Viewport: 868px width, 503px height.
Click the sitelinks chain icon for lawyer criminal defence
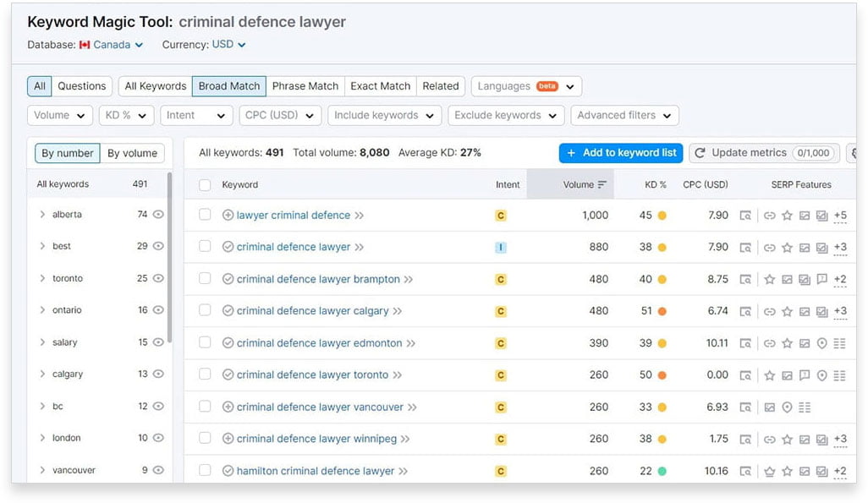point(770,216)
